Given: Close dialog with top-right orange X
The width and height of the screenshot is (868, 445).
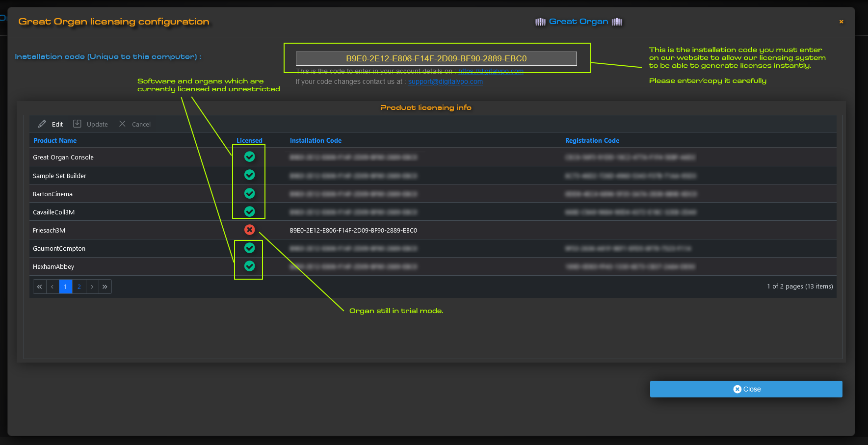Looking at the screenshot, I should tap(841, 22).
